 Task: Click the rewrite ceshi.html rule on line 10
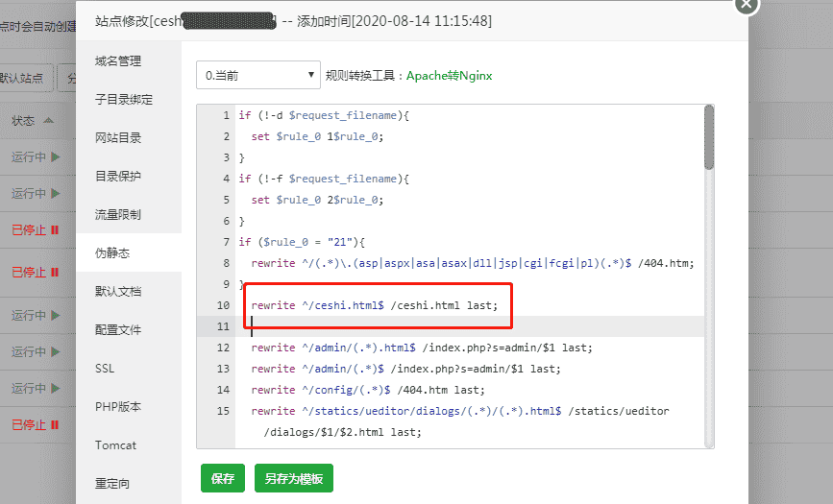tap(374, 305)
